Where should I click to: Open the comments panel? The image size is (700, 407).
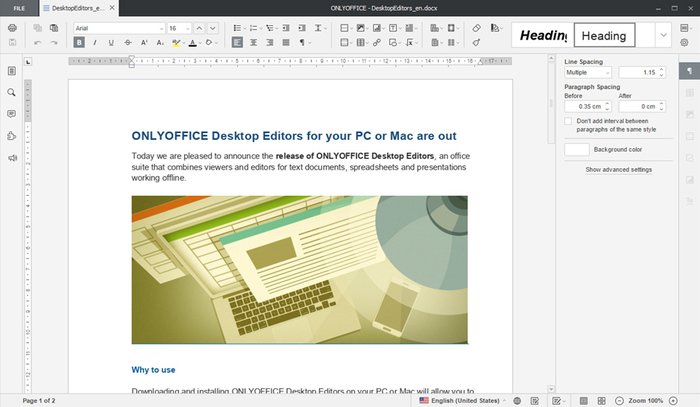click(x=11, y=114)
